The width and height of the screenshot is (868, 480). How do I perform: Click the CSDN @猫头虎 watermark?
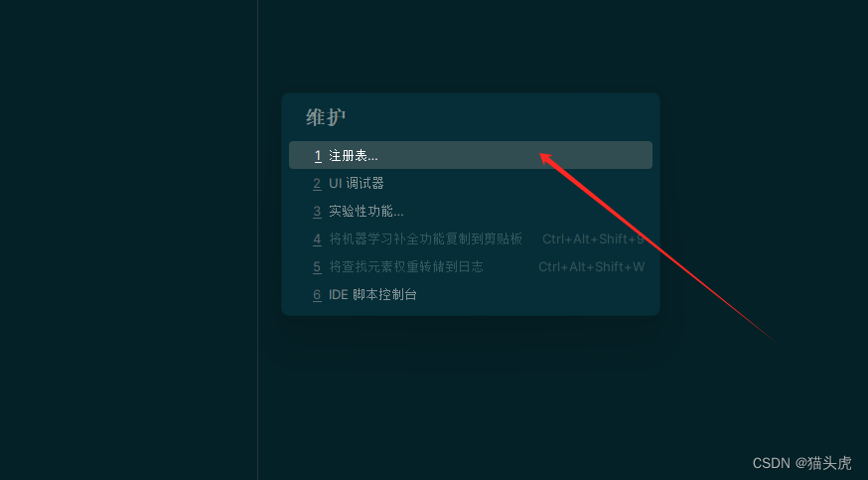tap(801, 463)
